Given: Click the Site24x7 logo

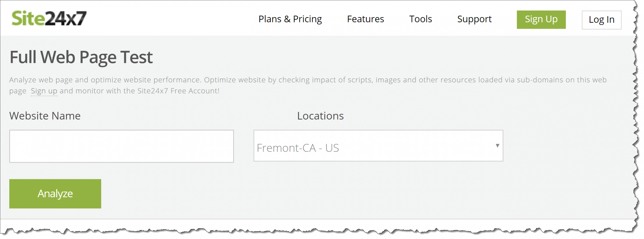Looking at the screenshot, I should pos(49,18).
